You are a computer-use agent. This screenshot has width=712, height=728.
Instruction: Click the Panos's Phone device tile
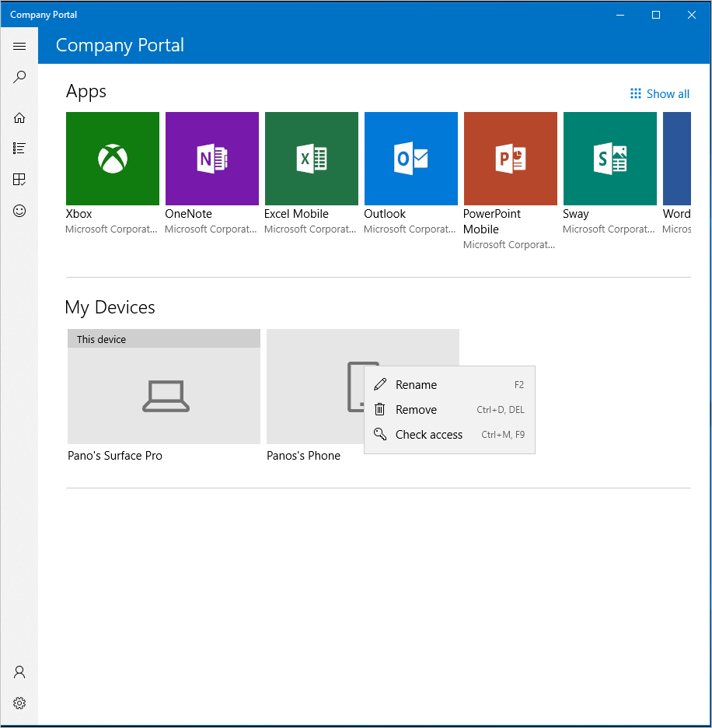click(315, 387)
